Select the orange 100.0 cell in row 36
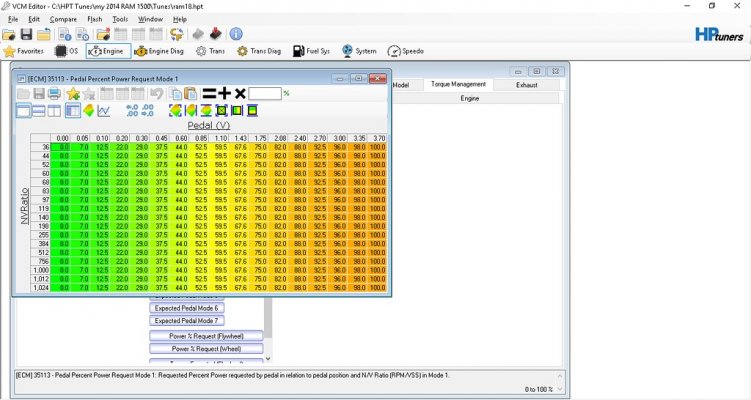This screenshot has height=400, width=751. point(377,147)
